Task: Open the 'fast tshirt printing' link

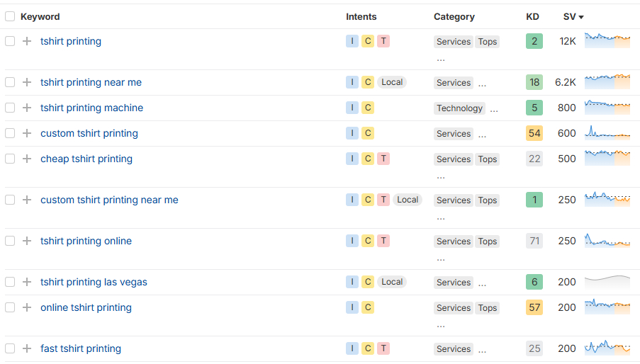Action: (x=81, y=348)
